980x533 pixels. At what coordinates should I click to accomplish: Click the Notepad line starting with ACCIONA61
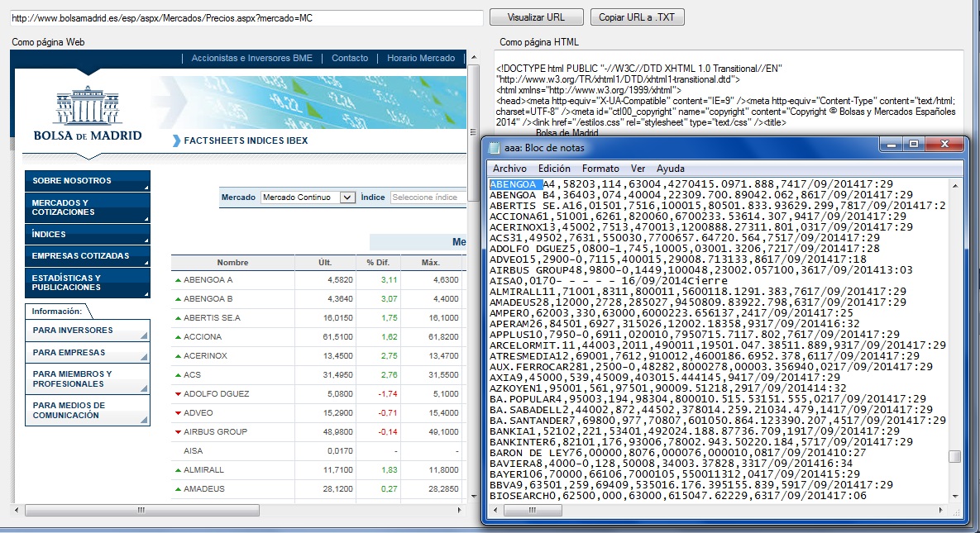697,217
